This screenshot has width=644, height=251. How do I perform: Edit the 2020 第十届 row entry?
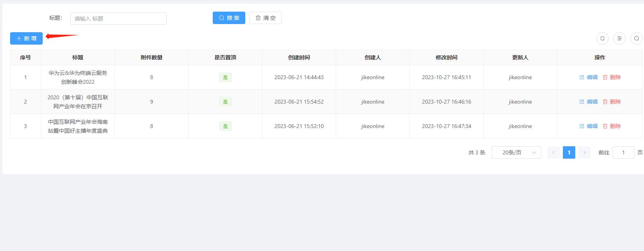tap(588, 102)
